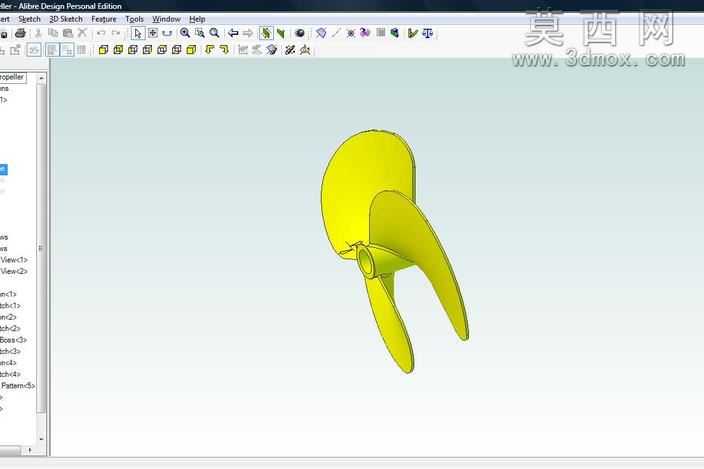This screenshot has height=469, width=704.
Task: Select the Boss<3> feature in tree
Action: tap(13, 340)
